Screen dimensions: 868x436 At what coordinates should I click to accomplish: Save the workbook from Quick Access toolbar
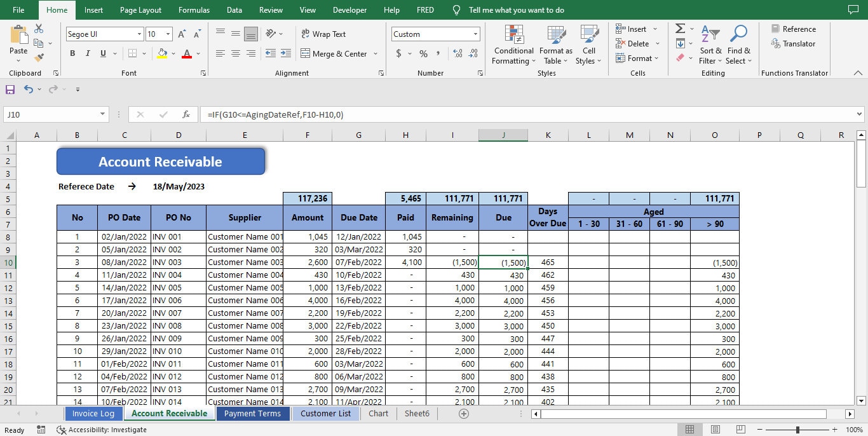pos(10,90)
